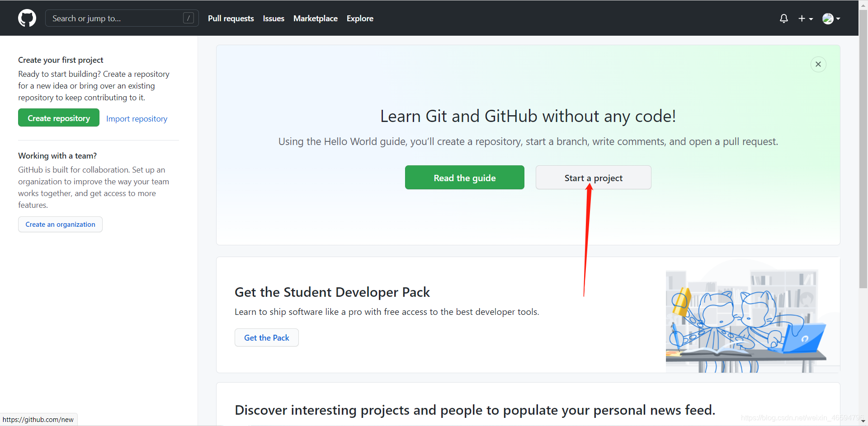This screenshot has height=426, width=868.
Task: Click the green Create repository button
Action: pos(59,117)
